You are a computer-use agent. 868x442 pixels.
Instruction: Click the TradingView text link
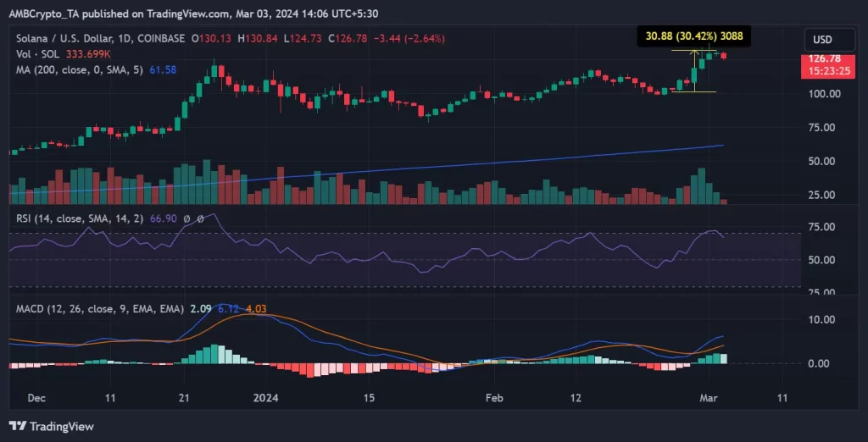coord(61,427)
